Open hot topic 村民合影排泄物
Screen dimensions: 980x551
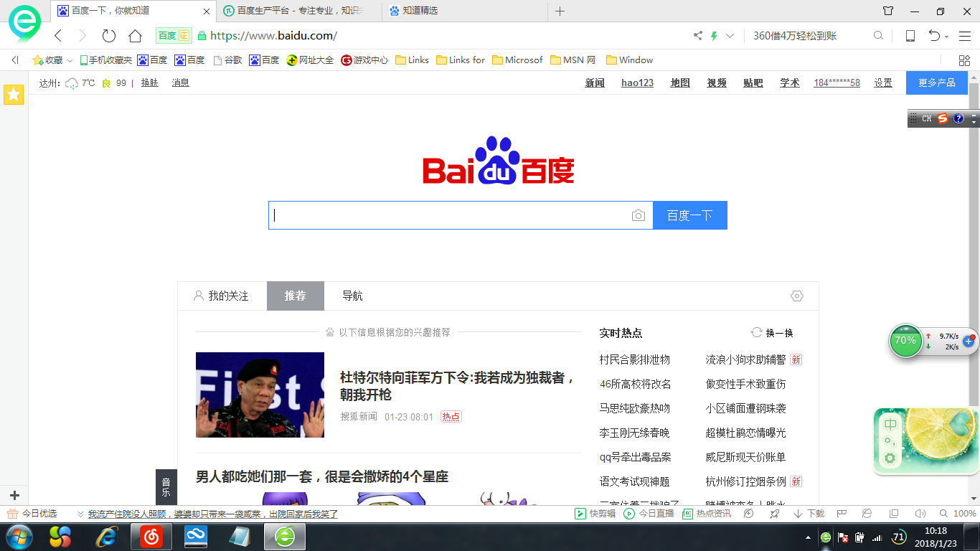[x=635, y=359]
